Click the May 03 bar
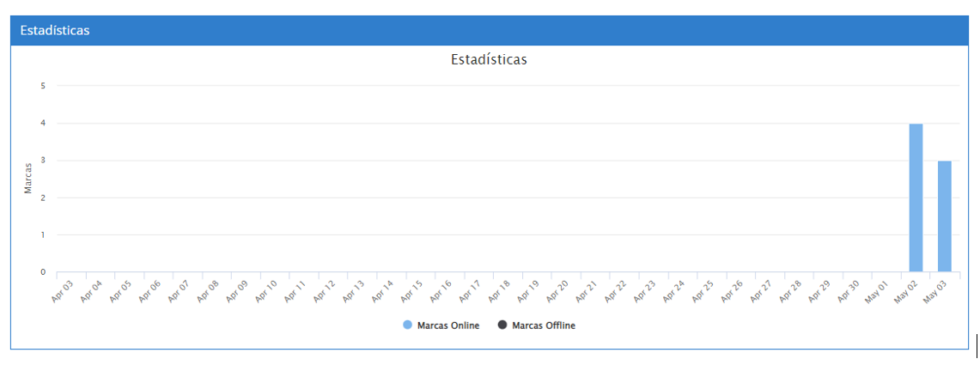Viewport: 980px width, 365px height. click(945, 216)
